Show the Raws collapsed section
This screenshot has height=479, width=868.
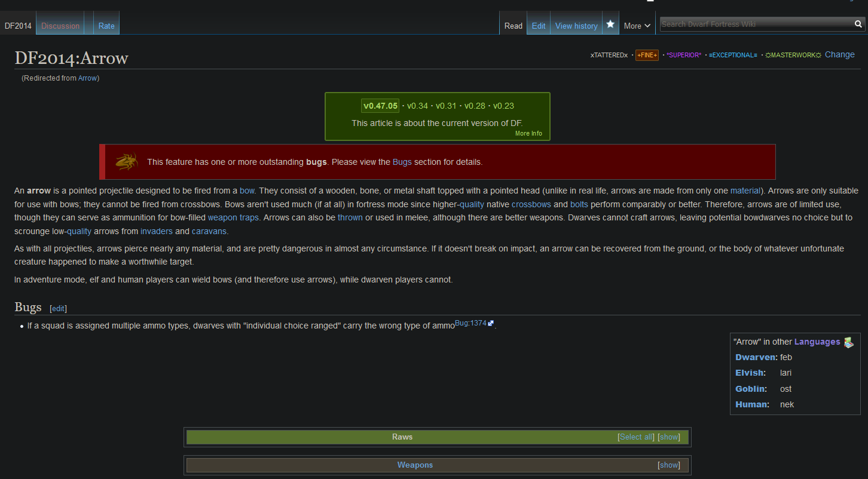click(x=669, y=437)
